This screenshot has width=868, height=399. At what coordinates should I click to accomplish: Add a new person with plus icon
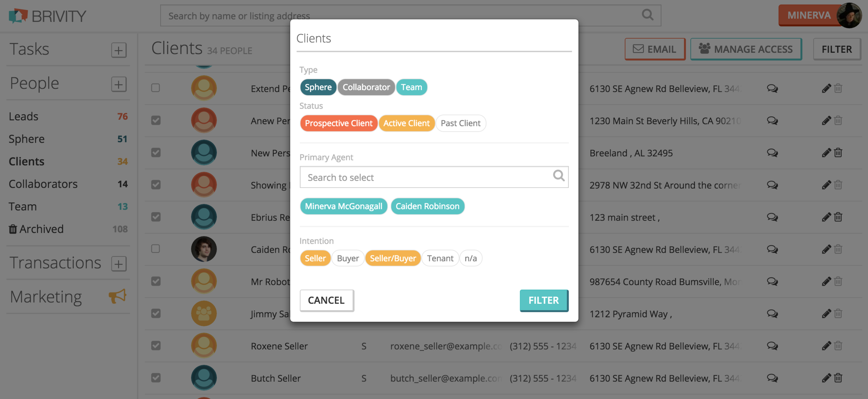click(x=119, y=84)
